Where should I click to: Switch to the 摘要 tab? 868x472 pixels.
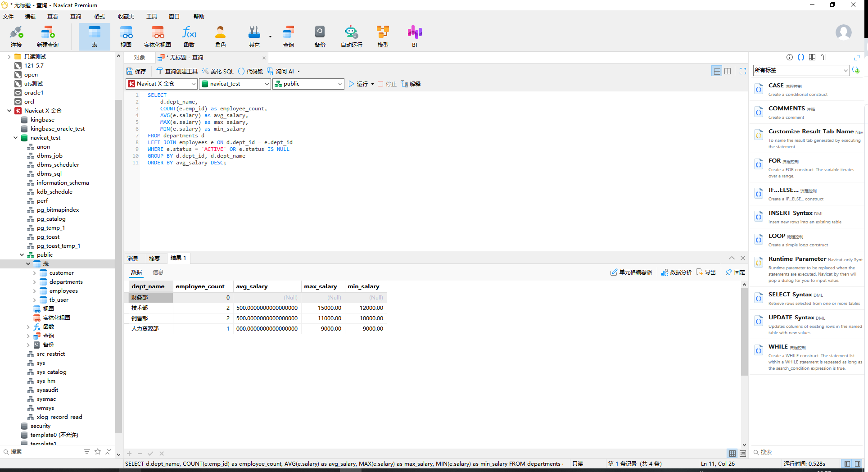pyautogui.click(x=154, y=259)
